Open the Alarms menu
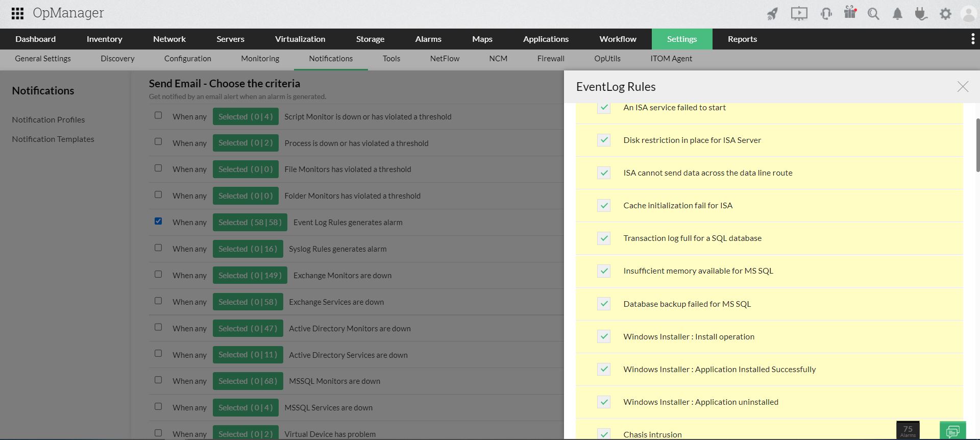Viewport: 980px width, 440px height. click(428, 39)
